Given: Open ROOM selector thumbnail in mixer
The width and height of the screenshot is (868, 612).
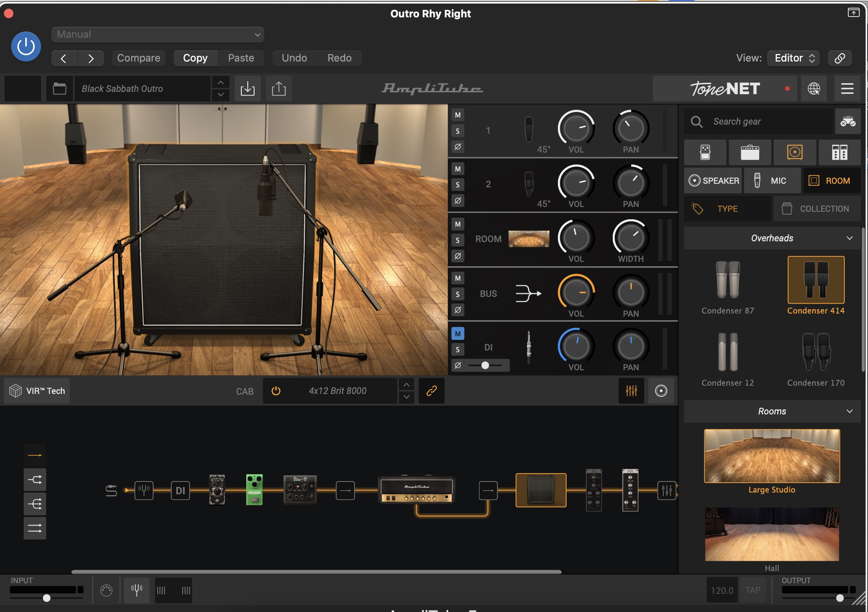Looking at the screenshot, I should point(529,239).
